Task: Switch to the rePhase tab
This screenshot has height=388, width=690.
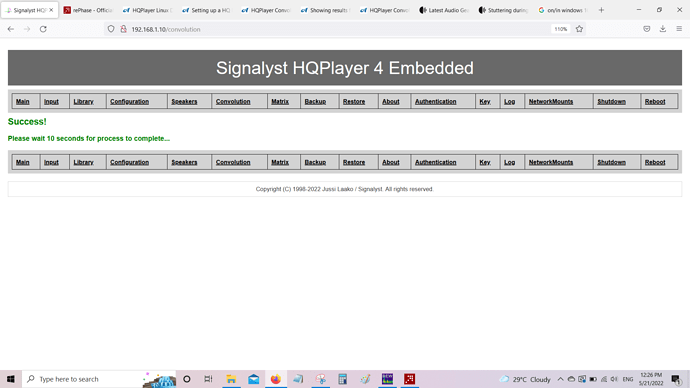Action: (x=88, y=10)
